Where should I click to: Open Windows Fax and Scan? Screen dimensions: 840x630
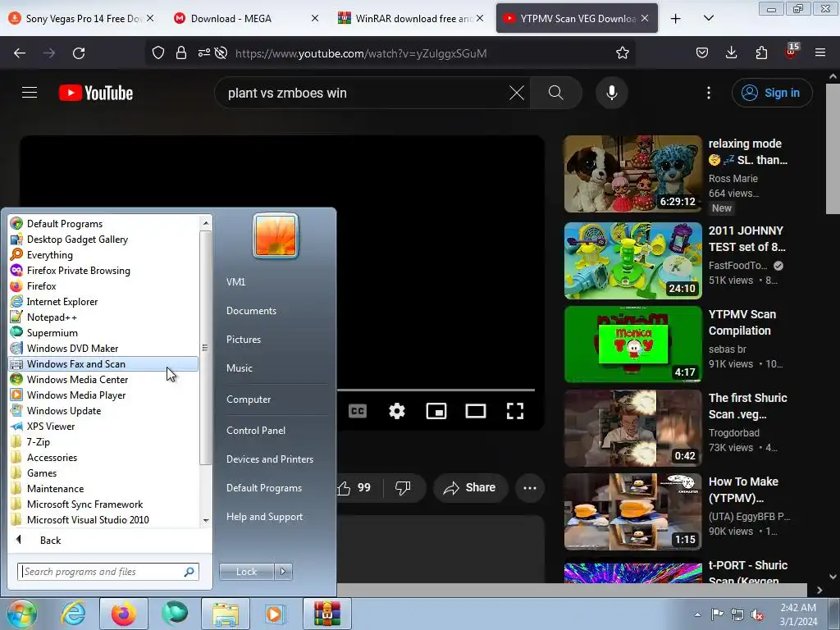pos(103,363)
